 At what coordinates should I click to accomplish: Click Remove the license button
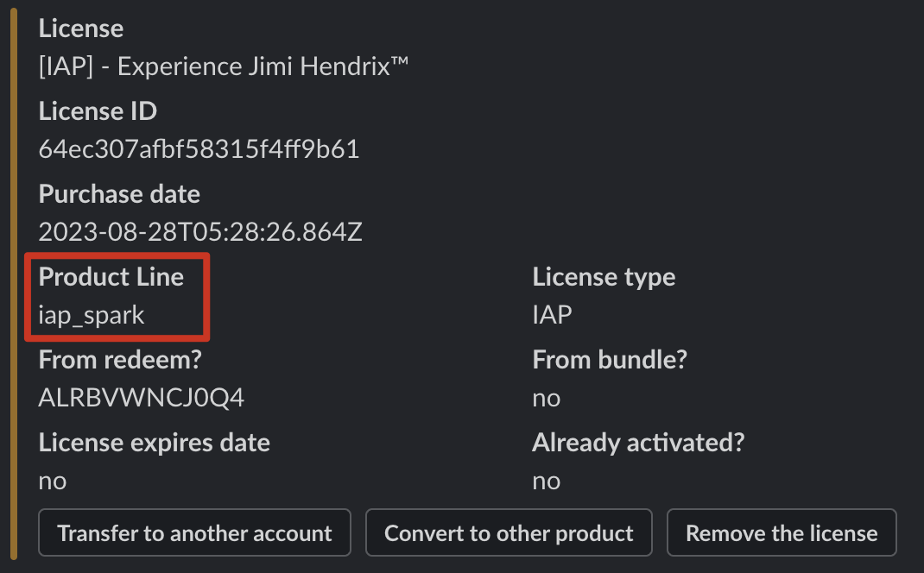click(x=782, y=533)
